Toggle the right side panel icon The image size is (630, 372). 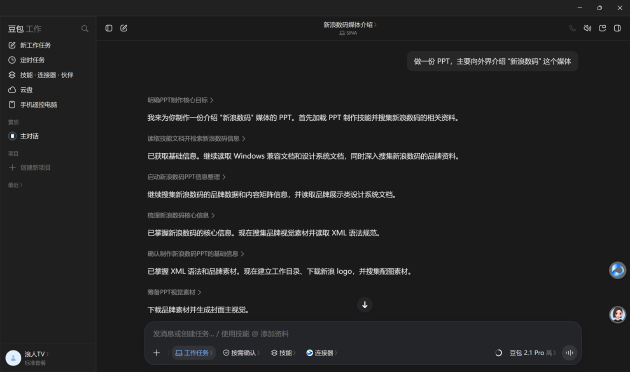click(x=618, y=28)
